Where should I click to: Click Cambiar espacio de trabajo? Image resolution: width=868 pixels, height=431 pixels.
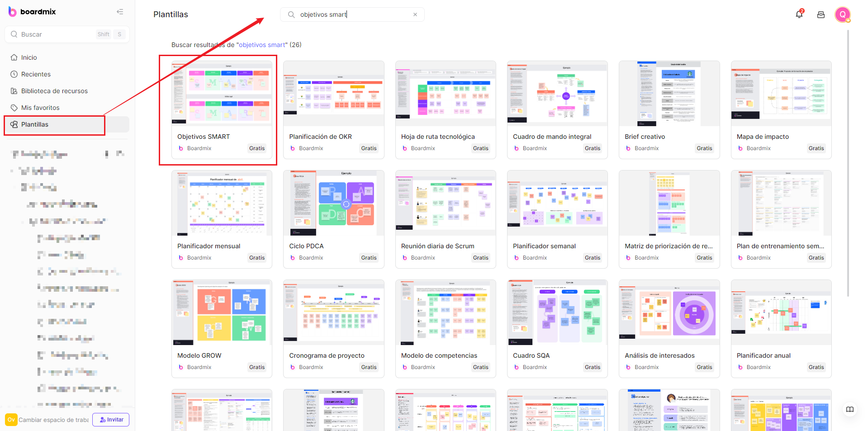(x=53, y=420)
